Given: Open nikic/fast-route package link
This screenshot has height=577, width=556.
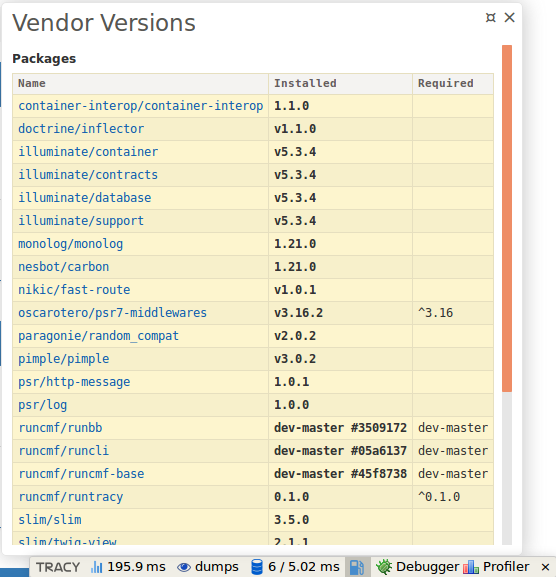Looking at the screenshot, I should coord(74,290).
